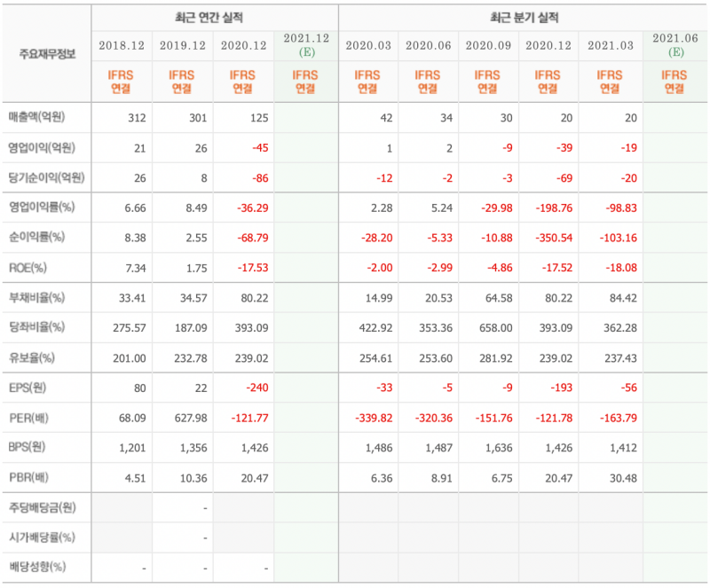The image size is (710, 588).
Task: Select the EPS(원) row label
Action: [x=28, y=388]
